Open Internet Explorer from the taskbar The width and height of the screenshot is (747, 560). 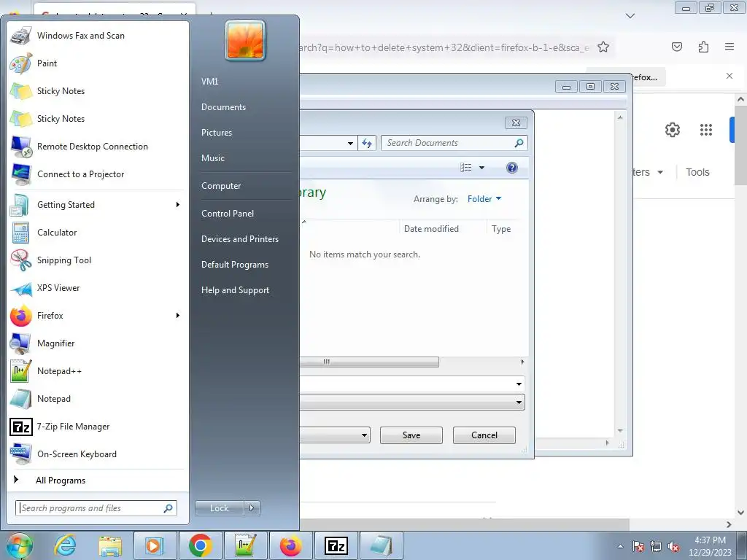coord(65,545)
